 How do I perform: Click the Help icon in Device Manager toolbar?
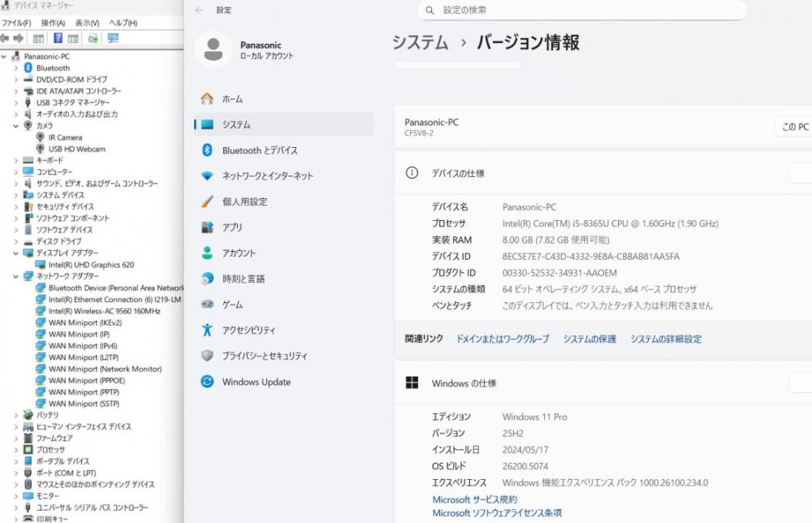tap(58, 38)
